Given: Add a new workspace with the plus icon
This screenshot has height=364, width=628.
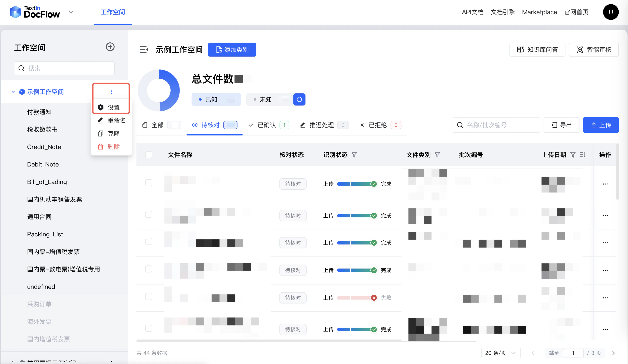Looking at the screenshot, I should coord(110,47).
